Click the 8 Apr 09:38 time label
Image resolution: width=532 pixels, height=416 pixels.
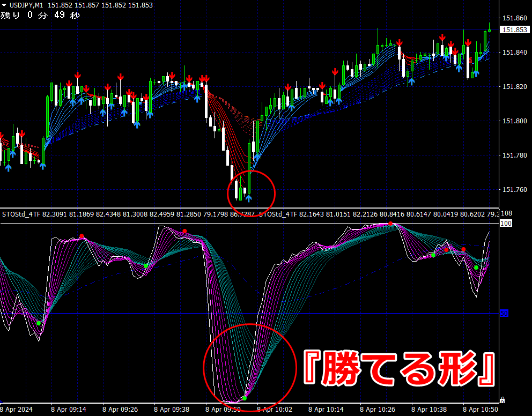172,409
